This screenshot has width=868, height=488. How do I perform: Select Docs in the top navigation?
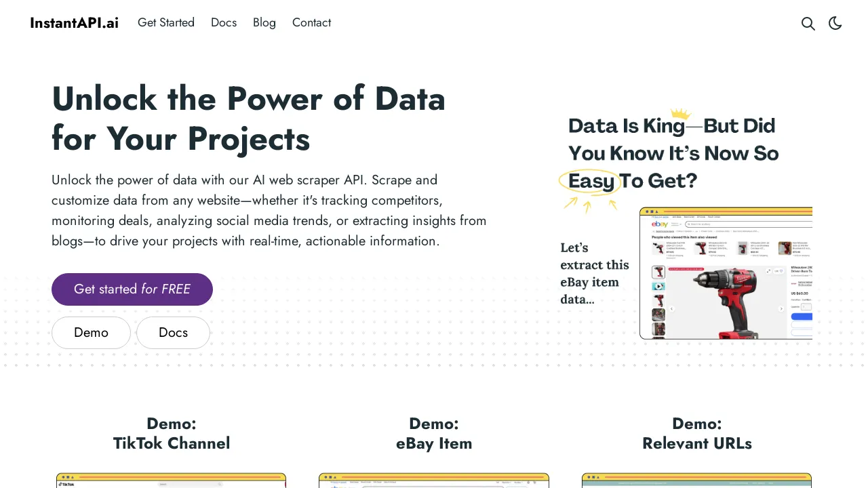[x=224, y=22]
